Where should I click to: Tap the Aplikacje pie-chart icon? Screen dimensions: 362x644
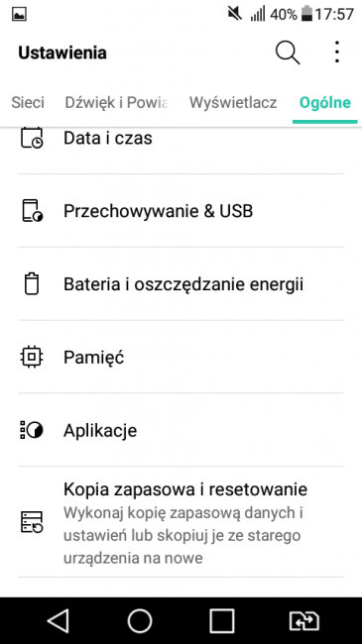[32, 430]
